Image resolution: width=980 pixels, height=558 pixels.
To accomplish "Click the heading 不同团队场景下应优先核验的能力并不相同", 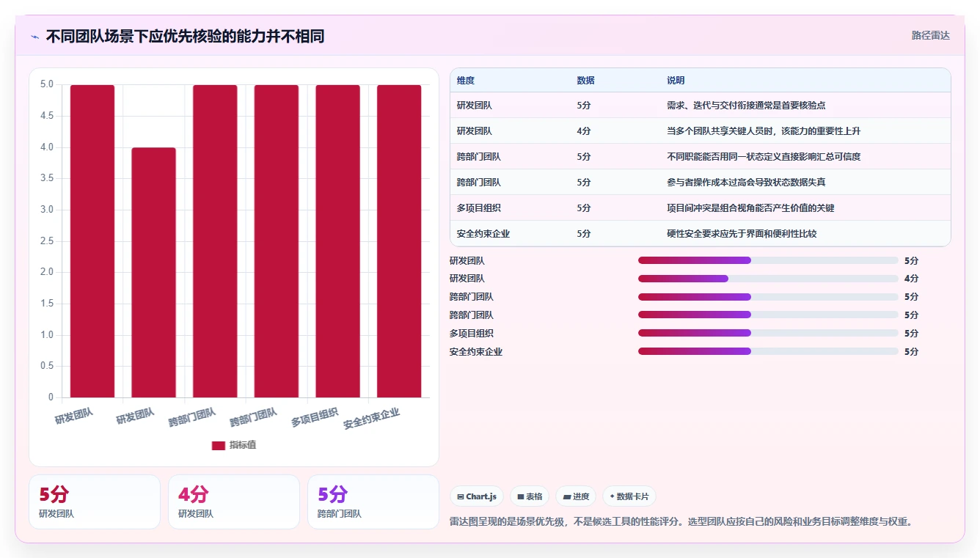I will pos(185,37).
